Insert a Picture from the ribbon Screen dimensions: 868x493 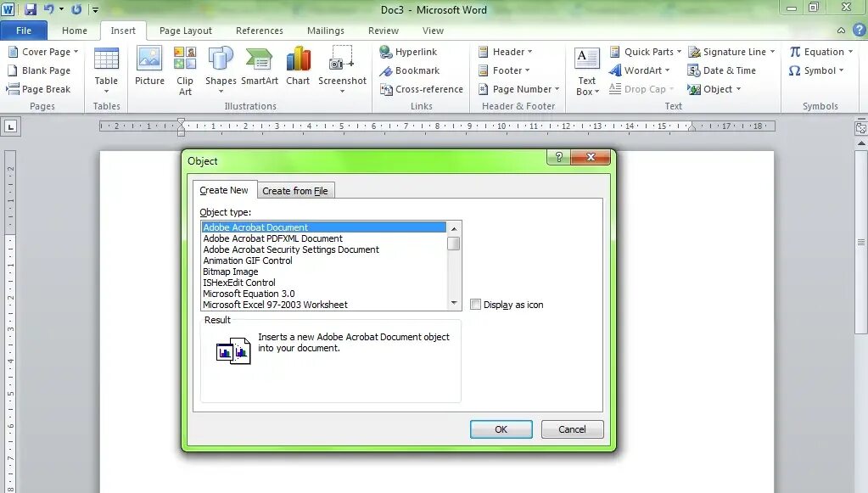pos(149,66)
